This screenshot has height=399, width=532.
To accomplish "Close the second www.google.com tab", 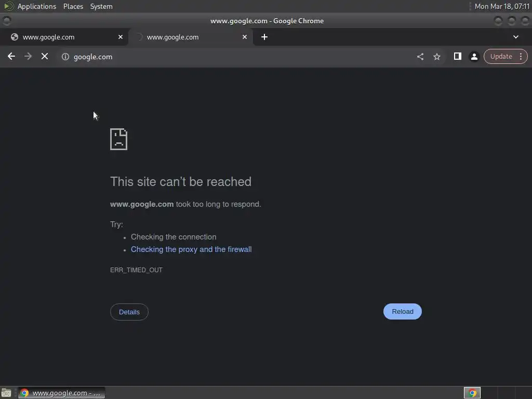I will [x=245, y=37].
